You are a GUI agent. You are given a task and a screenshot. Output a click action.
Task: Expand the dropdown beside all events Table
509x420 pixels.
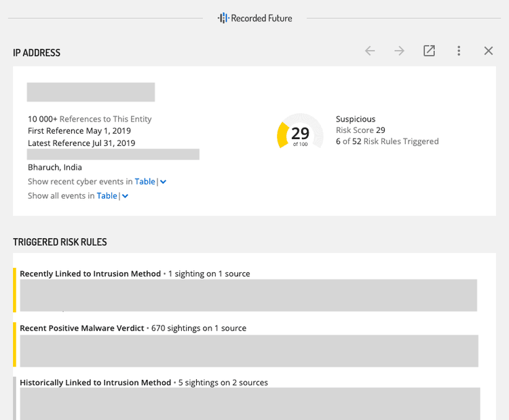point(125,196)
